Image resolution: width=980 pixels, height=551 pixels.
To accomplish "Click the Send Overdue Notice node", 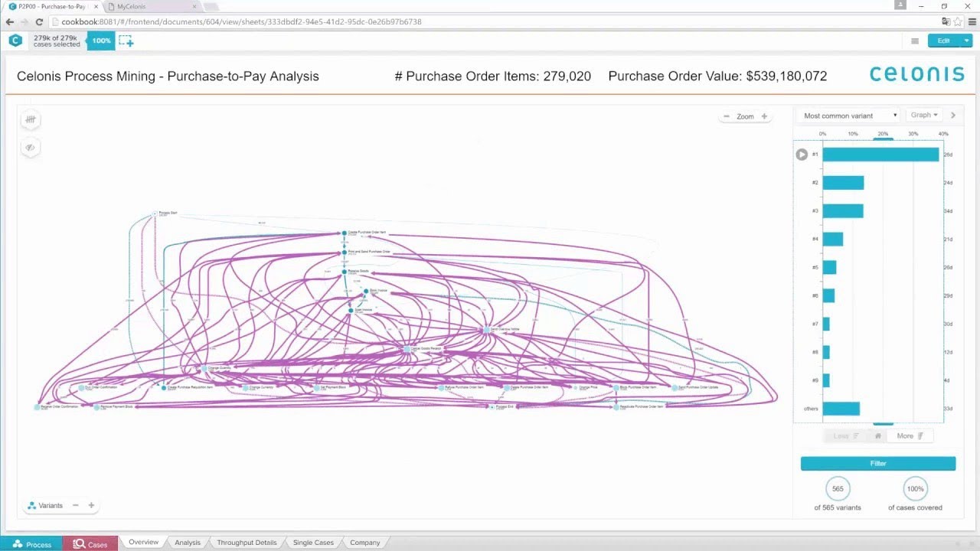I will [486, 330].
